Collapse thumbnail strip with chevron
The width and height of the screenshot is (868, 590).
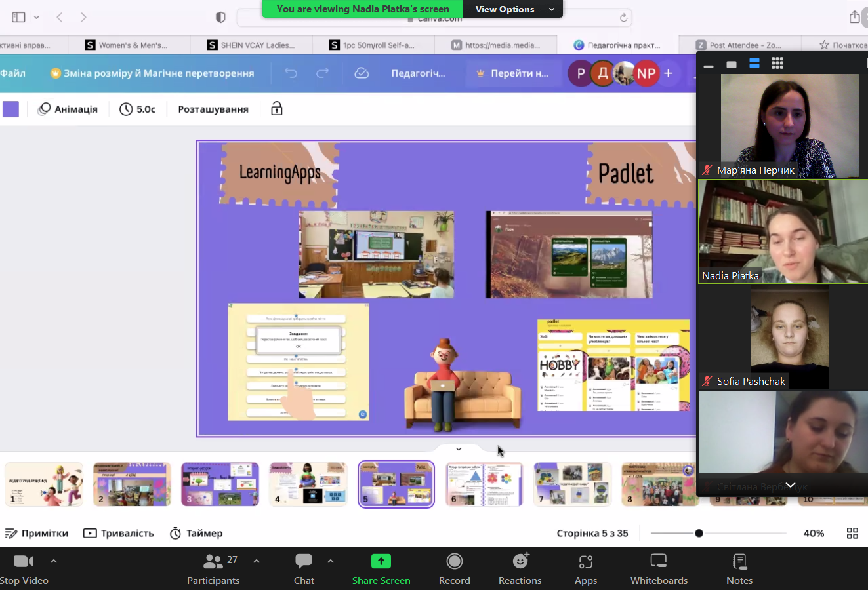(x=459, y=449)
